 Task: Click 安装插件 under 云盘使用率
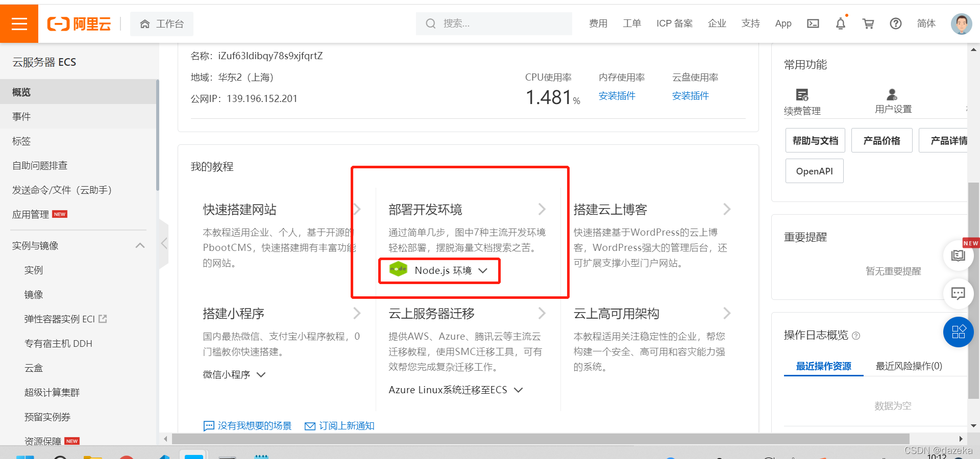pyautogui.click(x=691, y=96)
